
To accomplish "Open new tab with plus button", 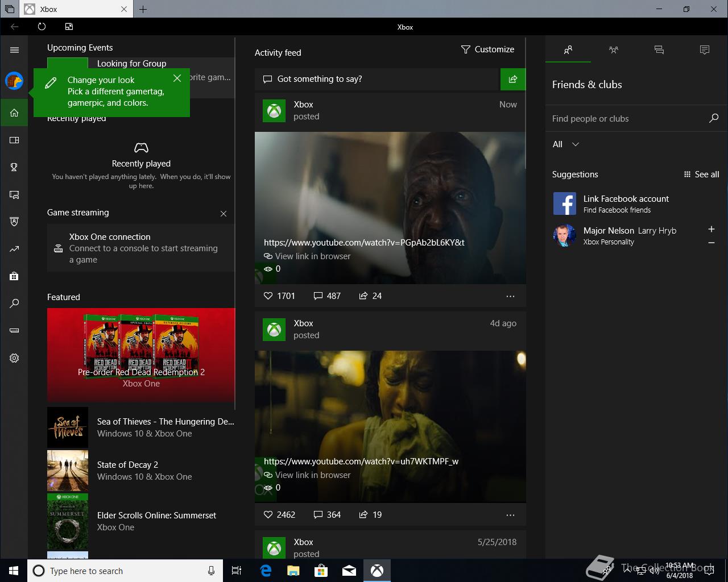I will 143,9.
